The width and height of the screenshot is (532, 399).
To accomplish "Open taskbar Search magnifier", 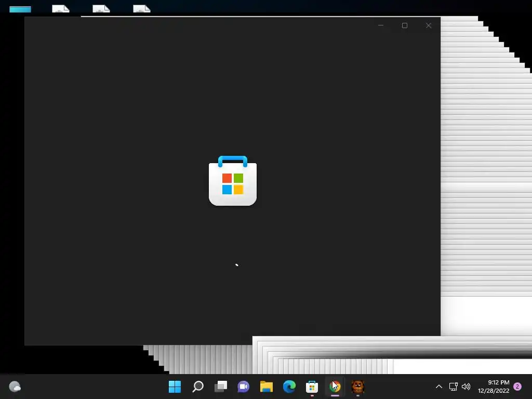I will [198, 387].
